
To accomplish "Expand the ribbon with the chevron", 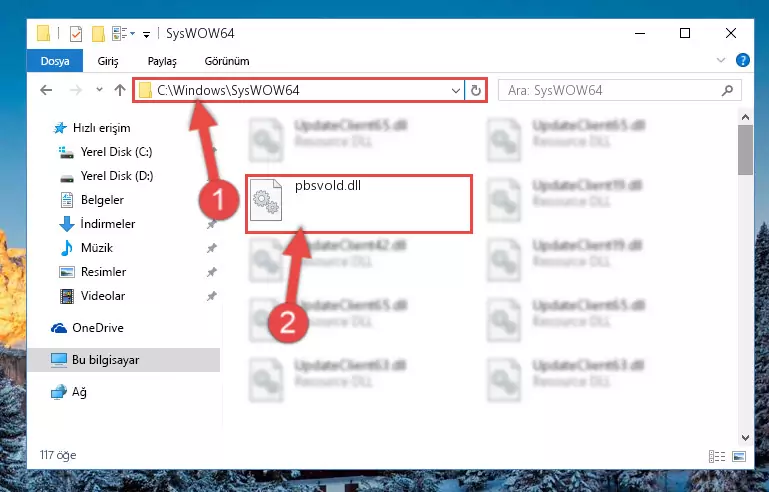I will [x=720, y=60].
